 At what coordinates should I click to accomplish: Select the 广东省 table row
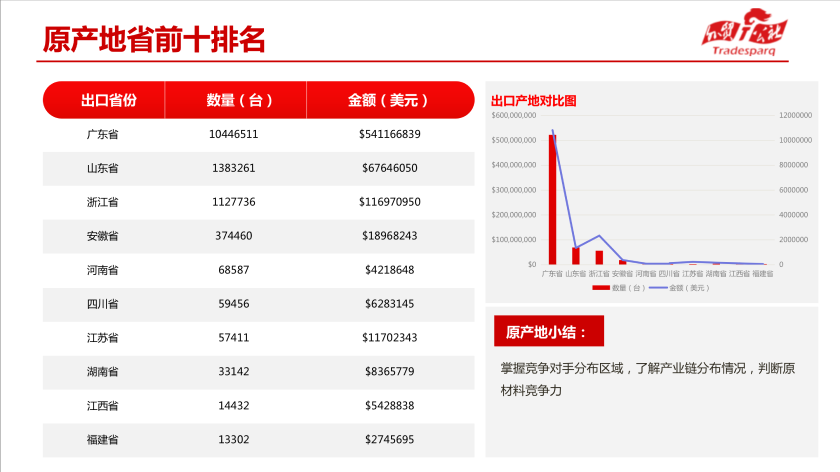(x=258, y=134)
